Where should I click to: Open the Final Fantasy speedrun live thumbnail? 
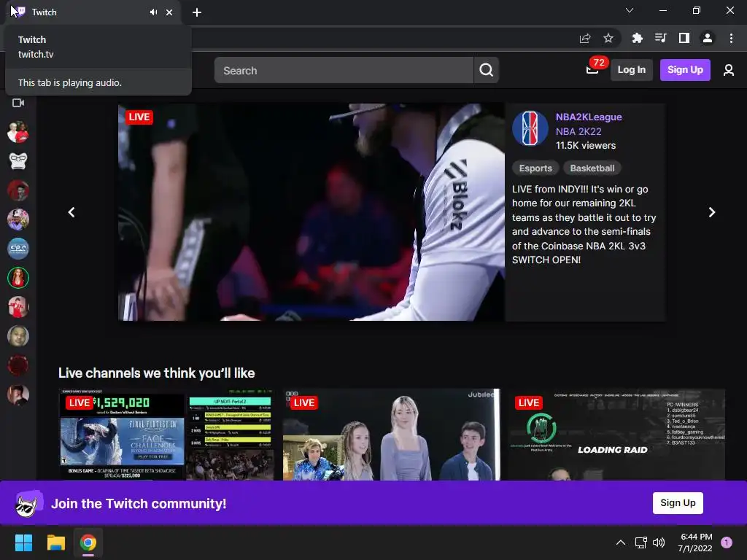point(166,435)
